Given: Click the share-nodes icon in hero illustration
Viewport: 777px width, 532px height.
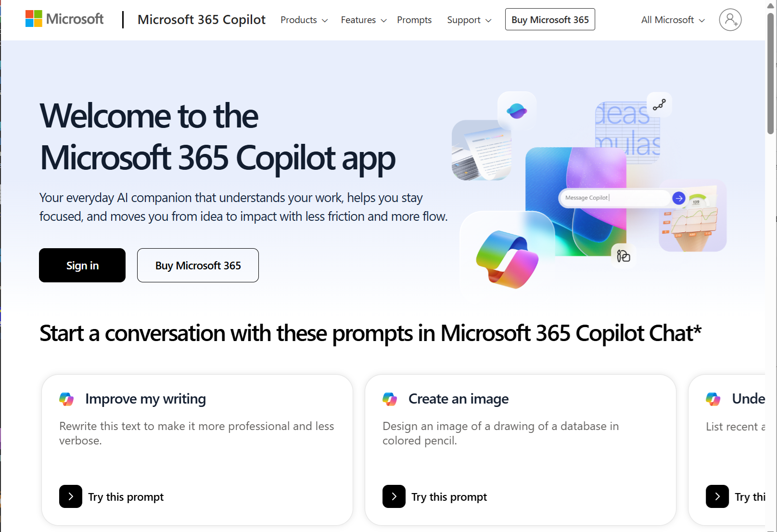Looking at the screenshot, I should click(659, 104).
